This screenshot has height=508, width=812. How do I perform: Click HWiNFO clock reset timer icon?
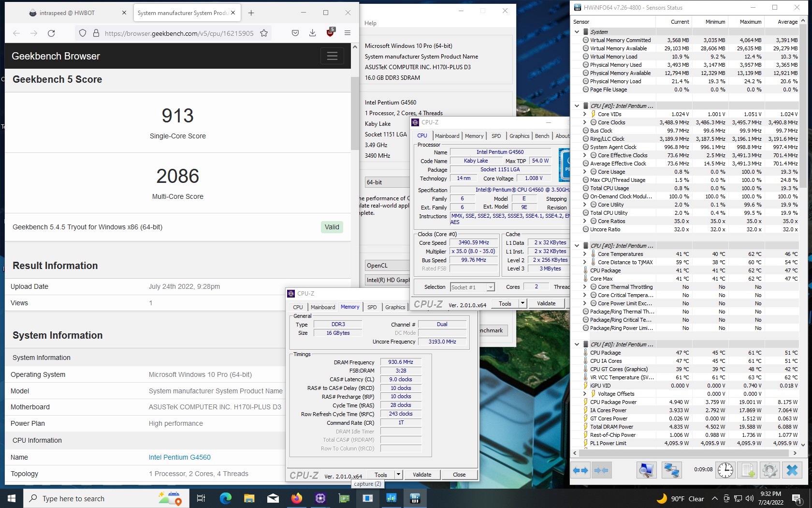click(x=725, y=470)
